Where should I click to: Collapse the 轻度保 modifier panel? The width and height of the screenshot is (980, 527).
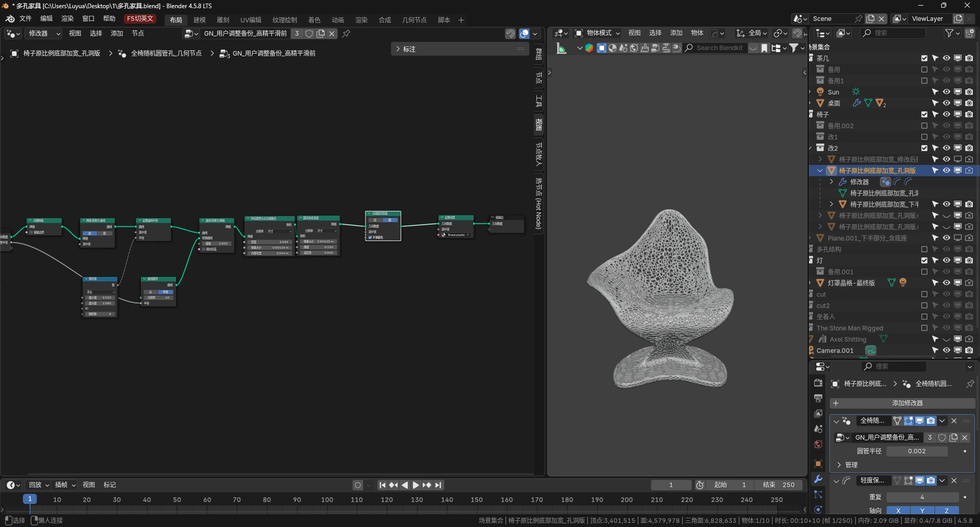point(836,481)
